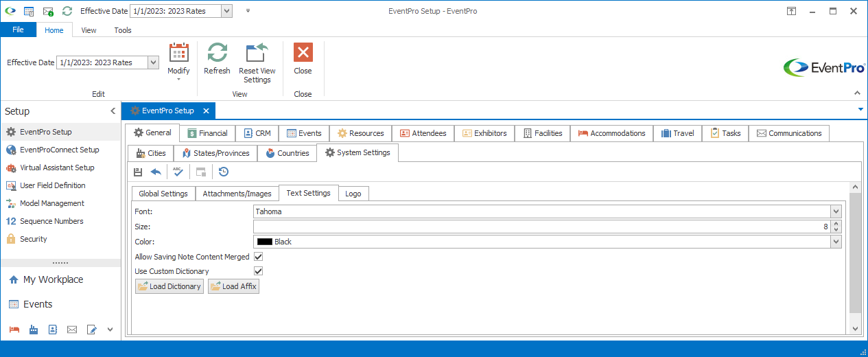Open ribbon Effective Date dropdown
This screenshot has width=868, height=357.
pyautogui.click(x=154, y=62)
